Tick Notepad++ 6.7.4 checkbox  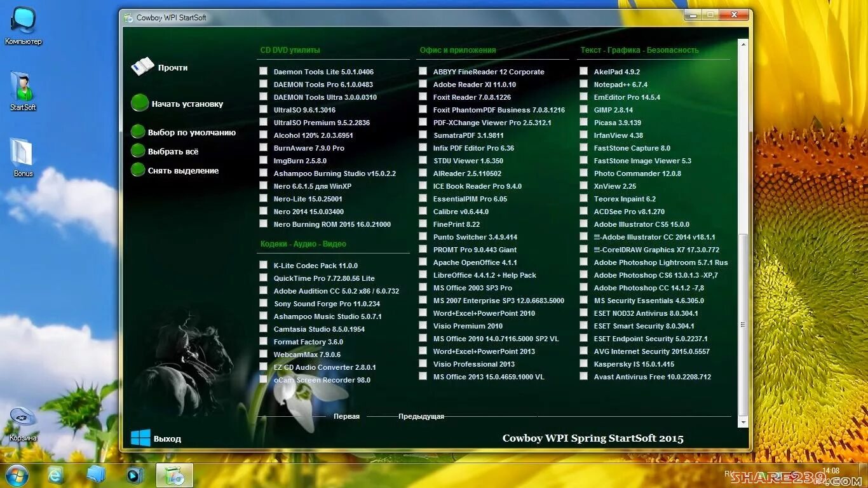click(583, 84)
